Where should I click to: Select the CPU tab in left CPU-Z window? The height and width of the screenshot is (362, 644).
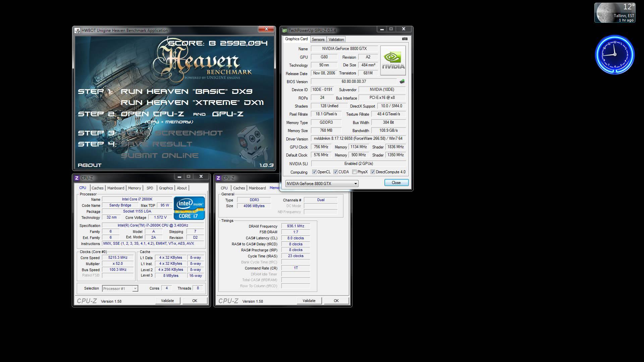83,188
